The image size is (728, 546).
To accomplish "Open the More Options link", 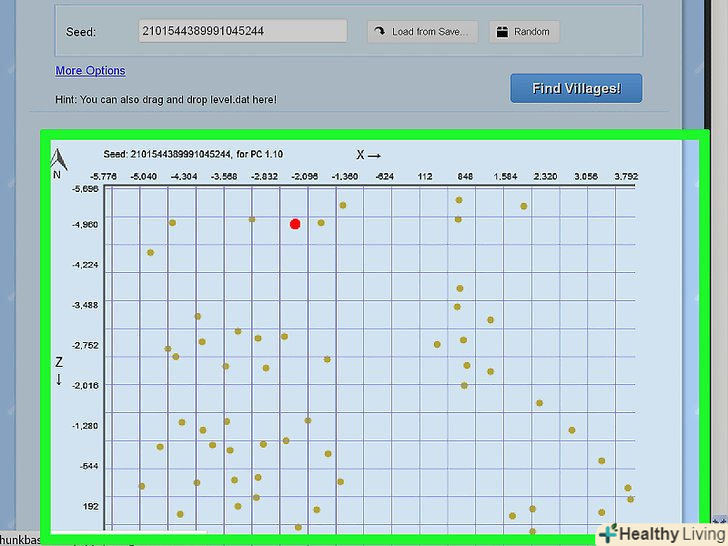I will 90,71.
